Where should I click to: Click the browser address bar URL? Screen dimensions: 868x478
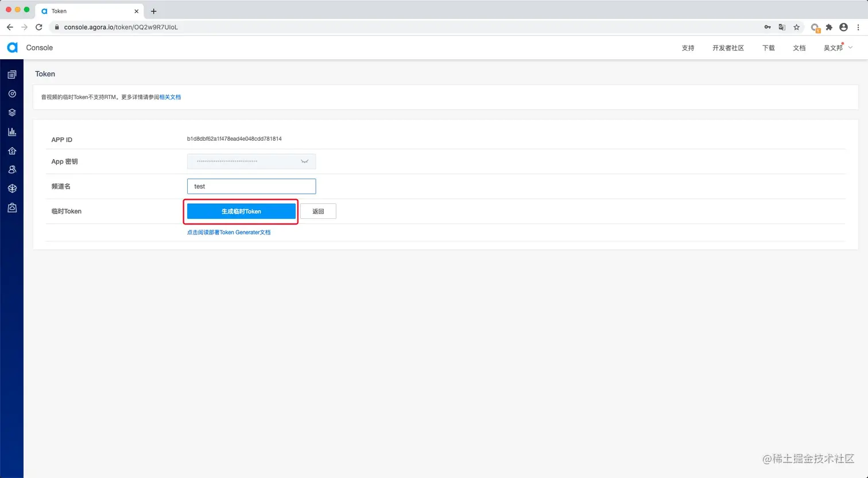pos(121,27)
